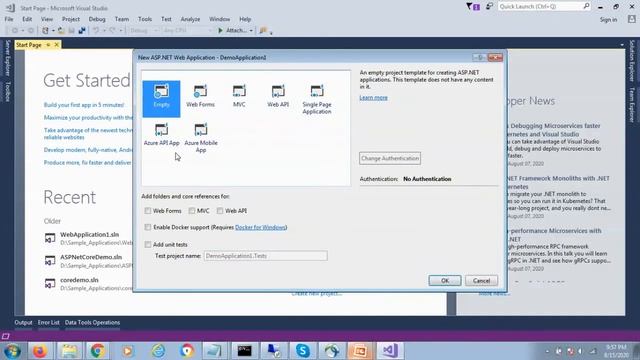
Task: Open the Solution Explorer side panel
Action: [632, 60]
